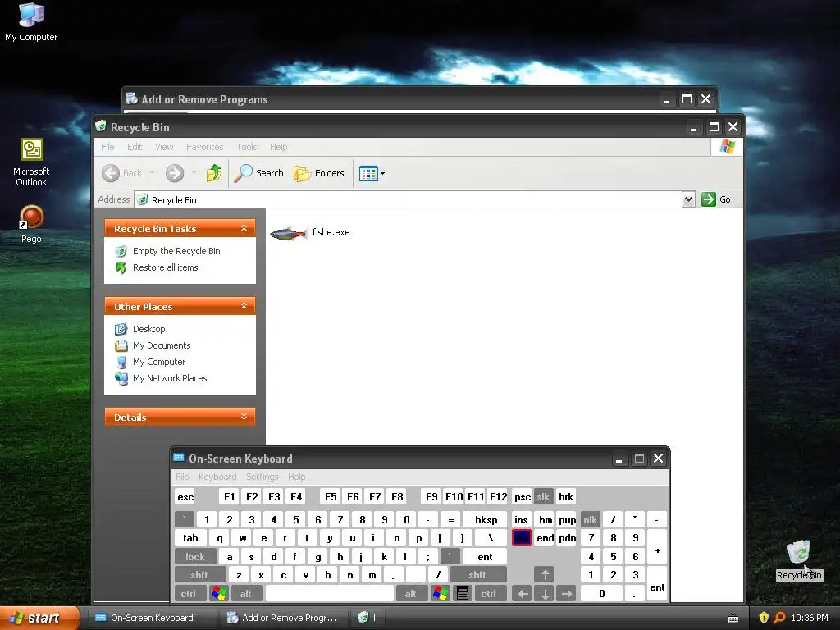
Task: Go up one folder level
Action: 214,173
